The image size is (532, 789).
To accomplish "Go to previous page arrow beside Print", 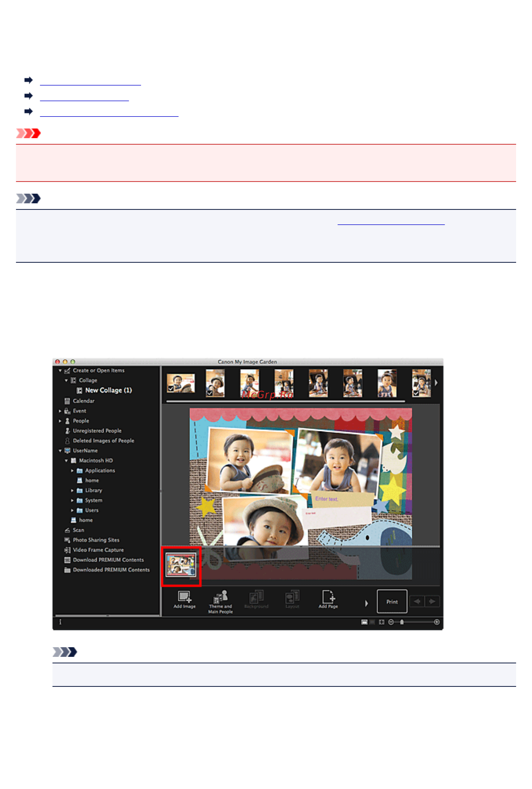I will tap(417, 601).
